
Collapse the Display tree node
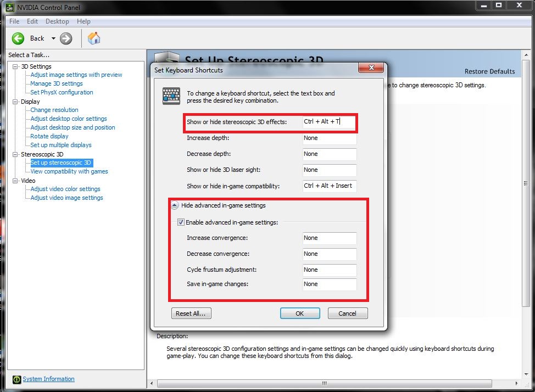(15, 102)
